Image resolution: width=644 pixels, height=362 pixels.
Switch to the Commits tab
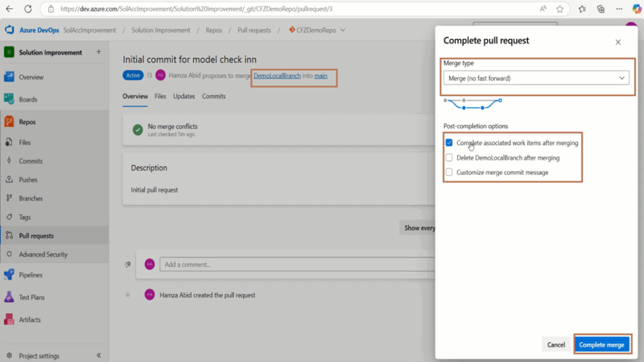point(214,96)
